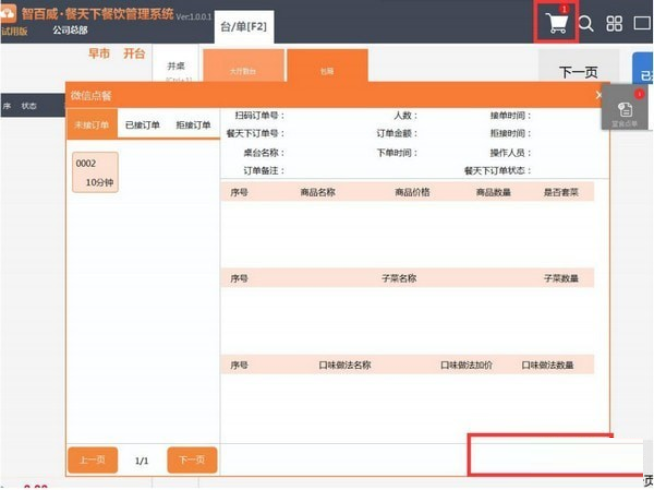The width and height of the screenshot is (655, 492).
Task: Click the 状态 column header in left panel
Action: (29, 106)
